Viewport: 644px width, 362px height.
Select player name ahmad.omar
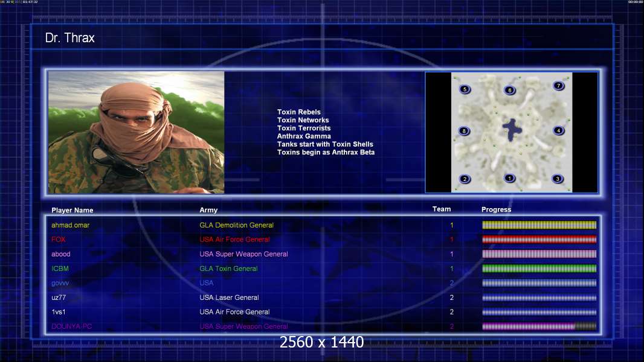click(70, 225)
